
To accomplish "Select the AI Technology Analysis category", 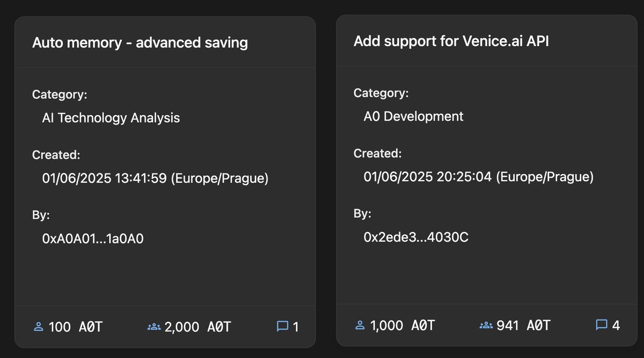I will [111, 118].
